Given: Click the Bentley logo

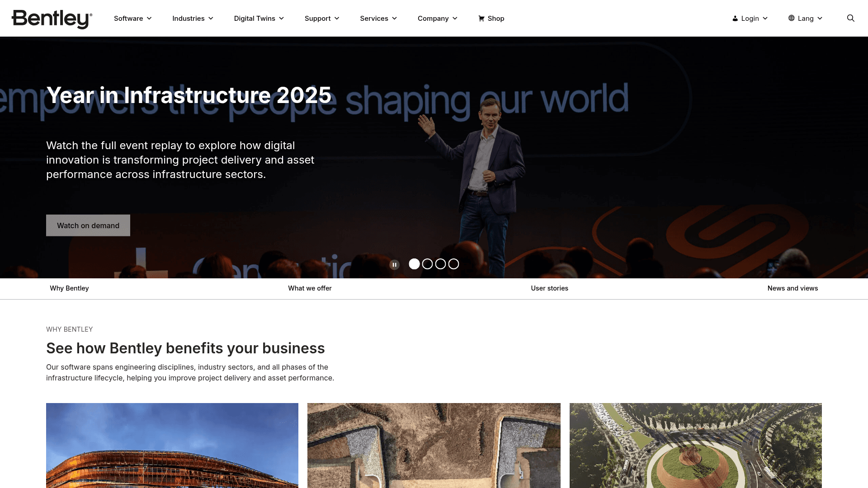Looking at the screenshot, I should tap(52, 19).
